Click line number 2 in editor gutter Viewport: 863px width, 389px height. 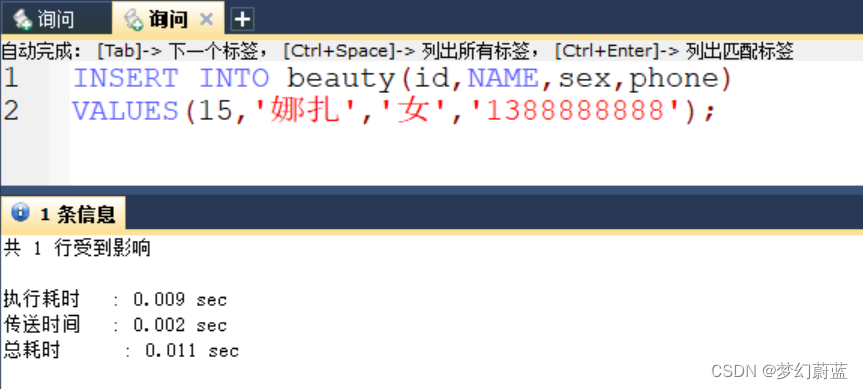pos(11,112)
